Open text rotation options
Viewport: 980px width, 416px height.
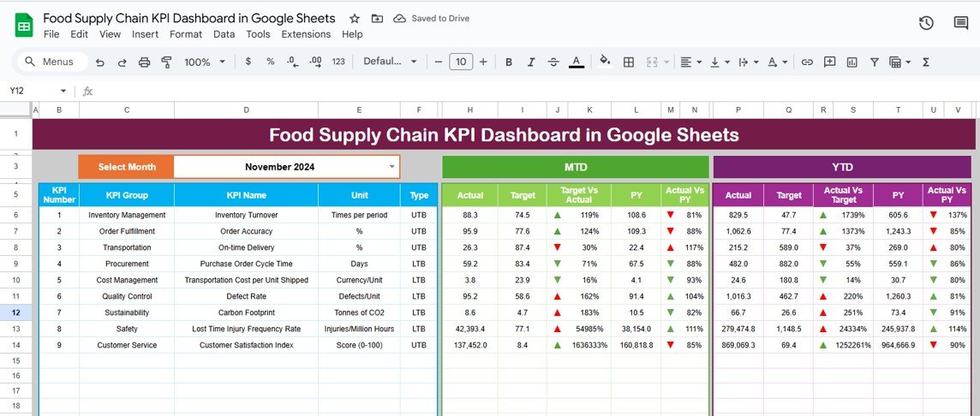click(777, 62)
